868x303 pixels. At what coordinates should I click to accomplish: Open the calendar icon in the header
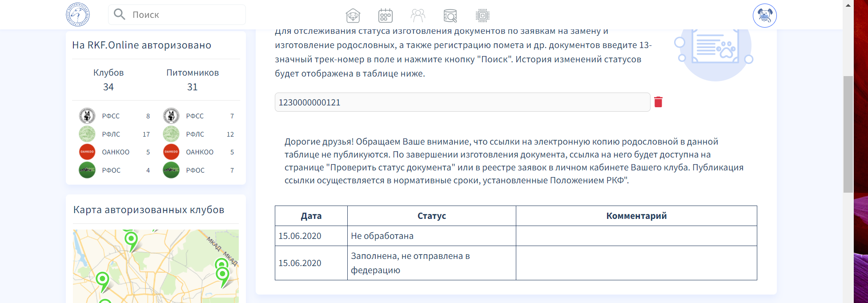coord(385,16)
